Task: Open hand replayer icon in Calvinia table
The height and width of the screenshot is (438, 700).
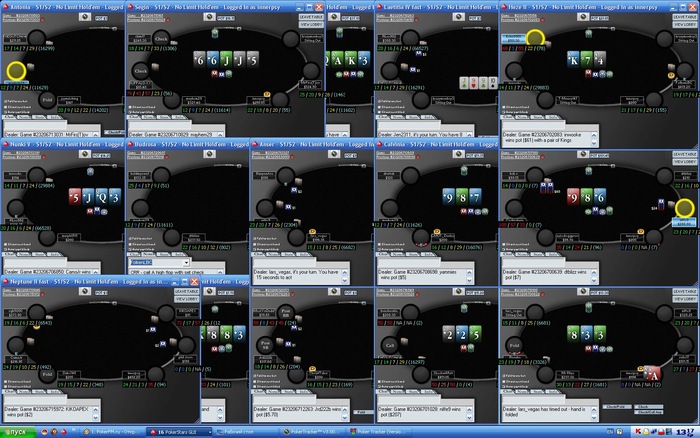Action: (x=458, y=154)
